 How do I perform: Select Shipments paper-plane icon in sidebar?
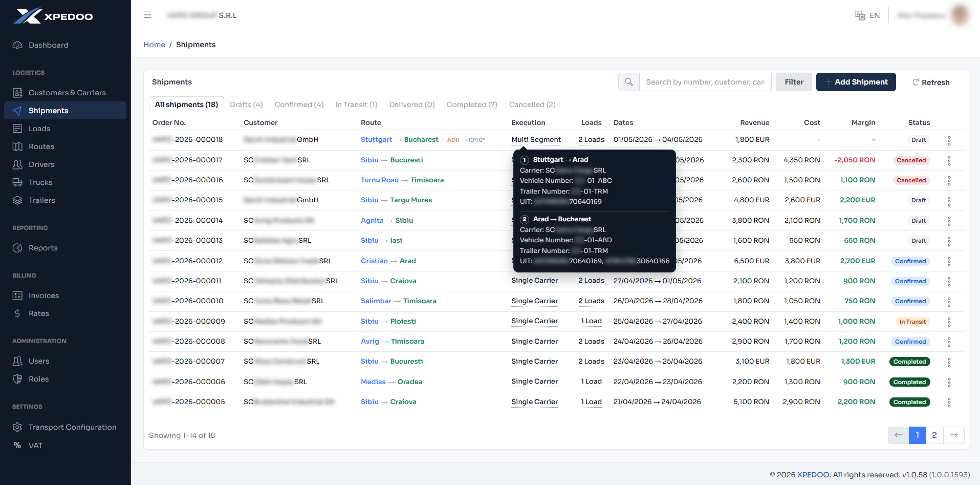pyautogui.click(x=17, y=111)
